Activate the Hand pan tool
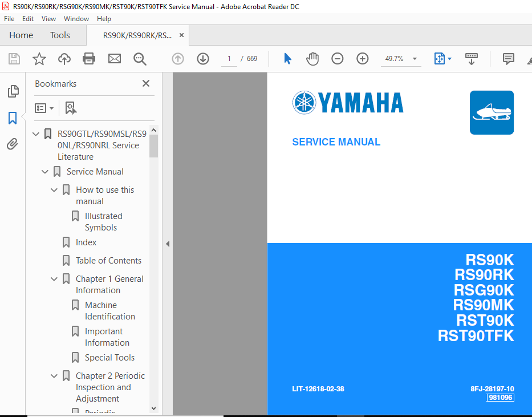532x417 pixels. coord(312,59)
